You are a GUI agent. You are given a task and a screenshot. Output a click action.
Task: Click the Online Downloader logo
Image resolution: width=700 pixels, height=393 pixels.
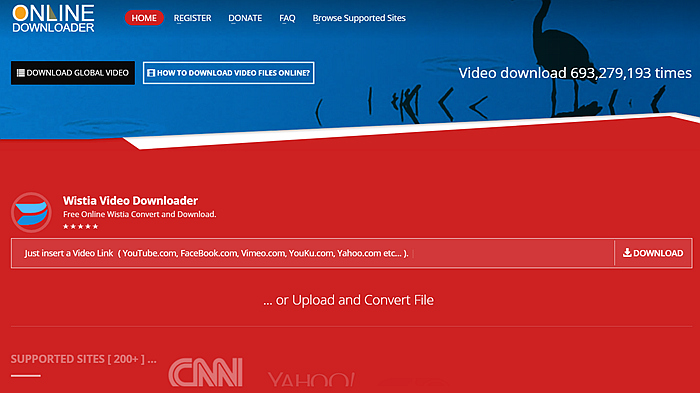pos(53,18)
